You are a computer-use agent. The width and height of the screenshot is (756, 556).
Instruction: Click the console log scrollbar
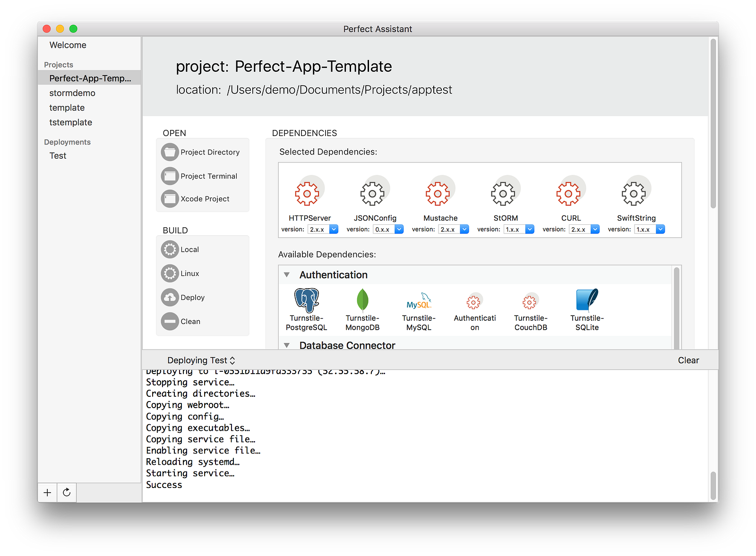[x=713, y=485]
